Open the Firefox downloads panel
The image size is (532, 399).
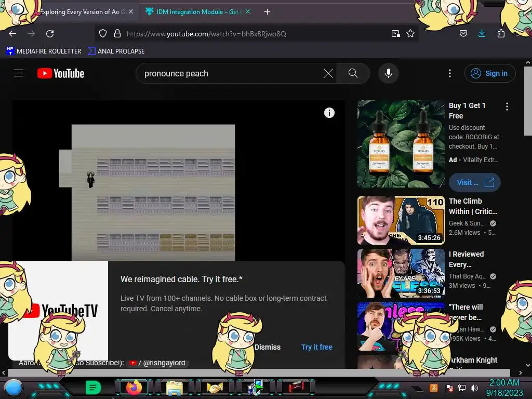pyautogui.click(x=482, y=33)
